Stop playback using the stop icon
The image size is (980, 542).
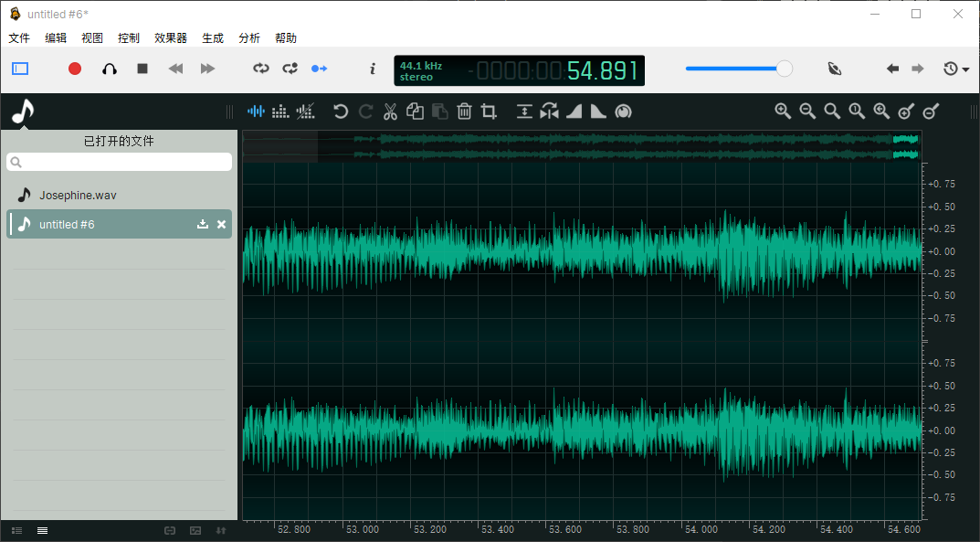coord(142,68)
